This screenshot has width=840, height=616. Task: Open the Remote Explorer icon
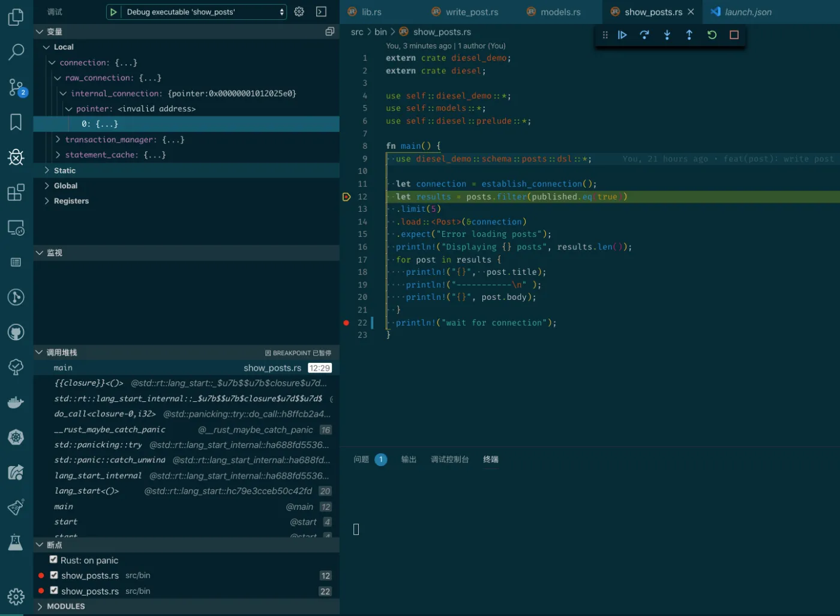point(16,228)
